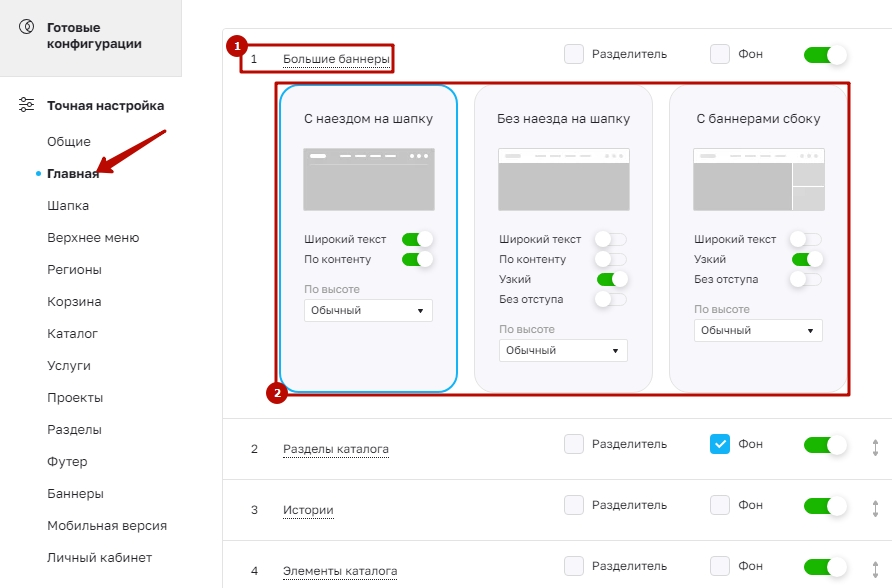Screen dimensions: 892x588
Task: Disable the Большие баннеры block toggle
Action: 825,55
